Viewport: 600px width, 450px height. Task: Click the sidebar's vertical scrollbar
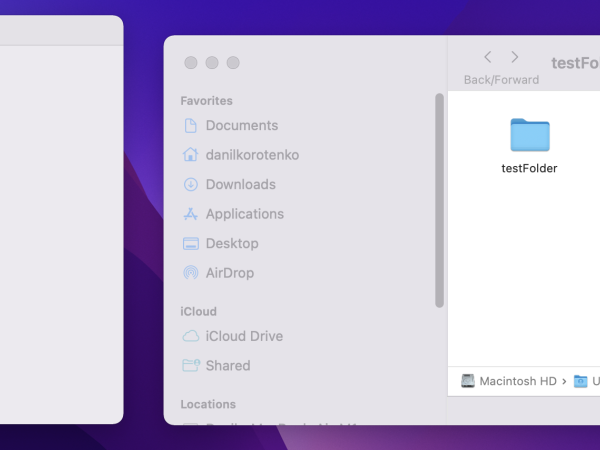(439, 200)
